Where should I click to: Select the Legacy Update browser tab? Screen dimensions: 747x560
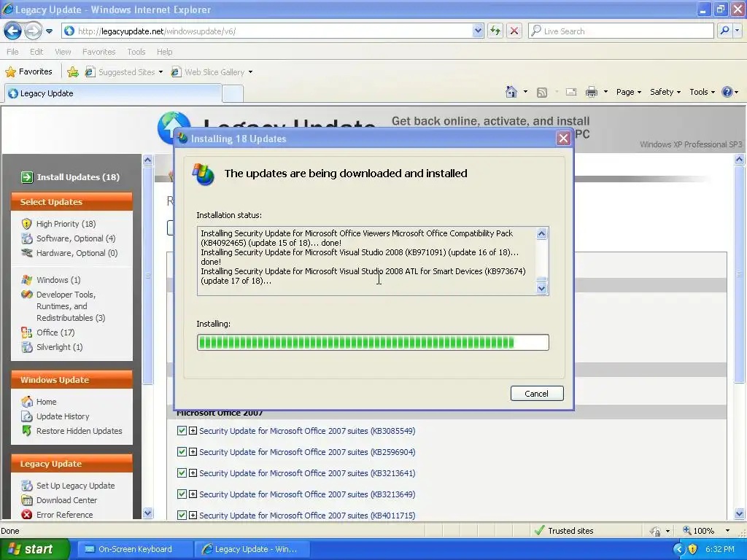click(x=113, y=93)
